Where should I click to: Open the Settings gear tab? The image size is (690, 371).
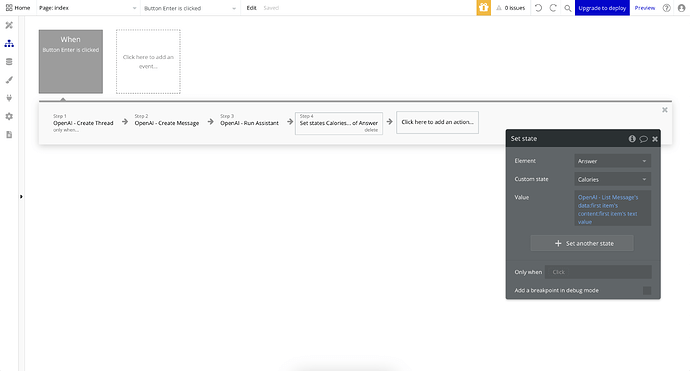click(9, 116)
